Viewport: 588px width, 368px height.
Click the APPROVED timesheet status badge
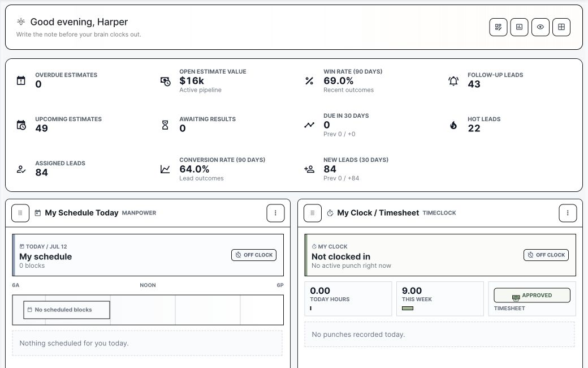pos(532,295)
